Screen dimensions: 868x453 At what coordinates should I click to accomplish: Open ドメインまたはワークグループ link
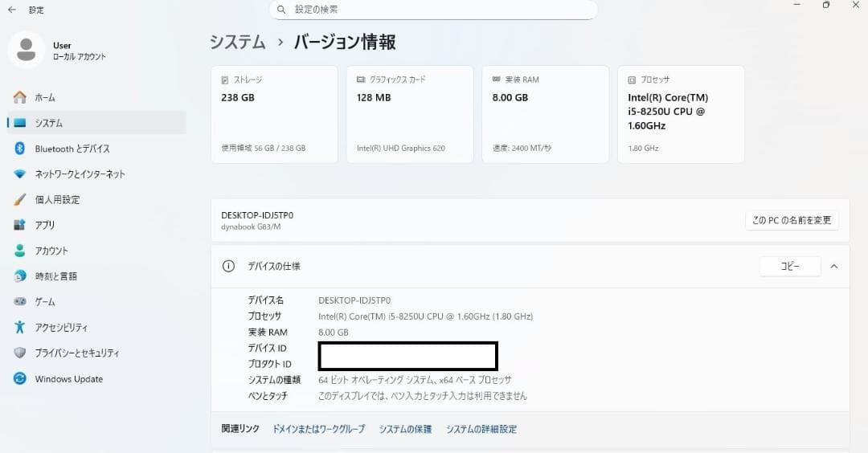(319, 429)
